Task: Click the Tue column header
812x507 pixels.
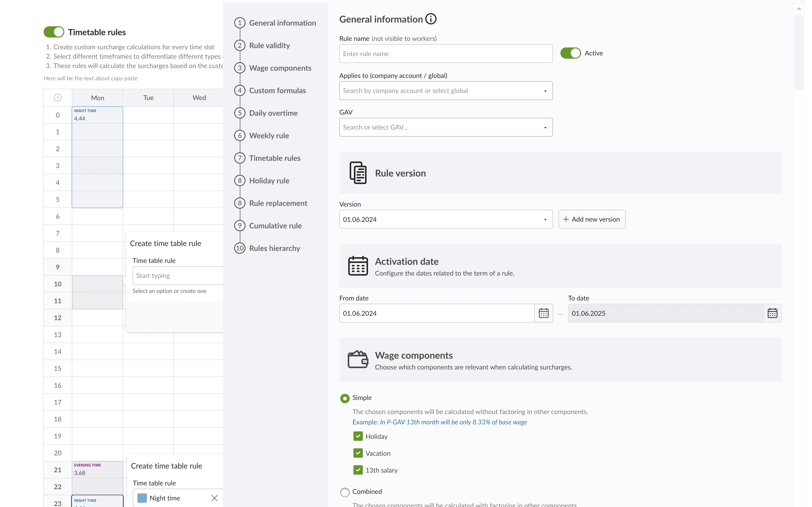Action: [148, 98]
